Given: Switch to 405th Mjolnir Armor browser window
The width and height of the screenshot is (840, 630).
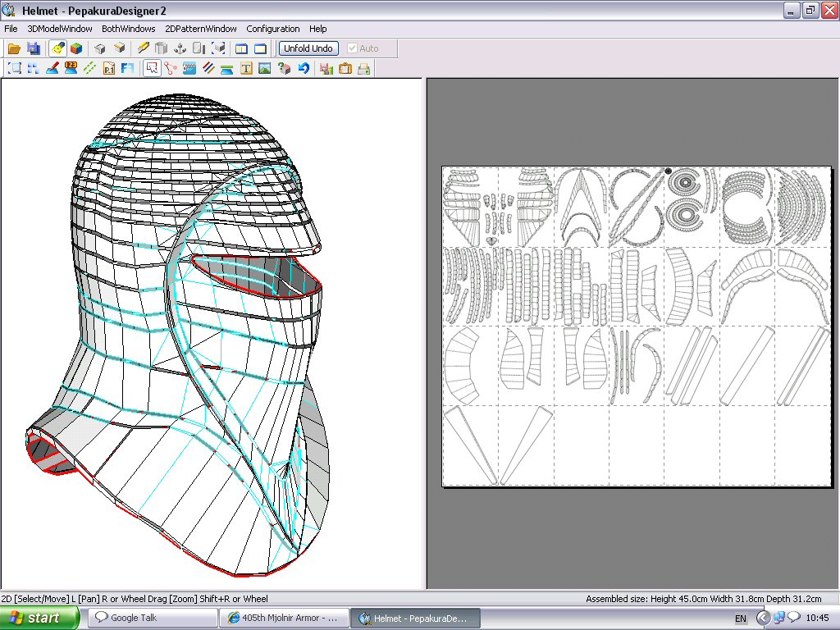Looking at the screenshot, I should point(284,619).
